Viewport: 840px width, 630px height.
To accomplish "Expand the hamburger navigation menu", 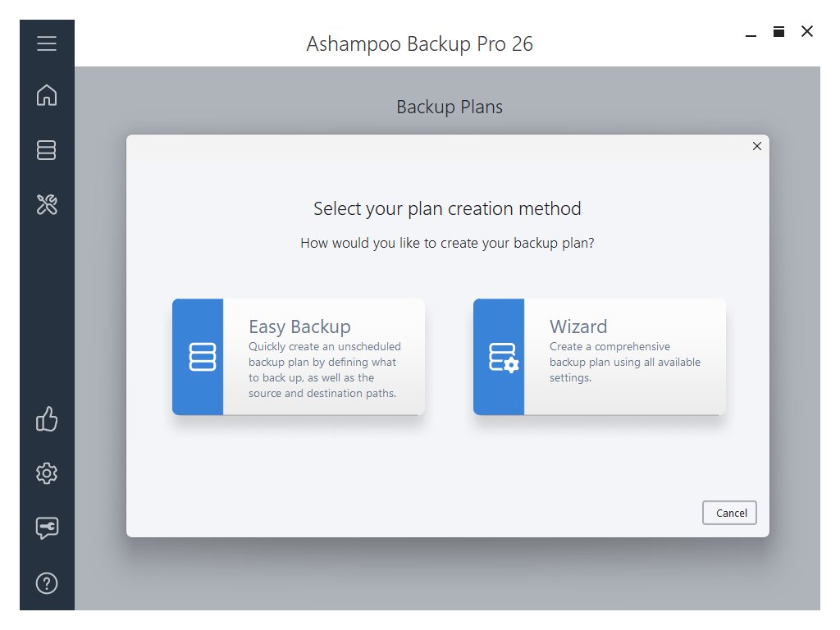I will click(x=47, y=43).
